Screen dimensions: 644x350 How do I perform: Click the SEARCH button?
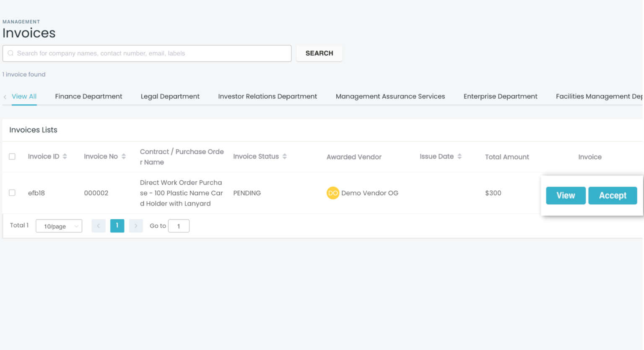click(319, 53)
